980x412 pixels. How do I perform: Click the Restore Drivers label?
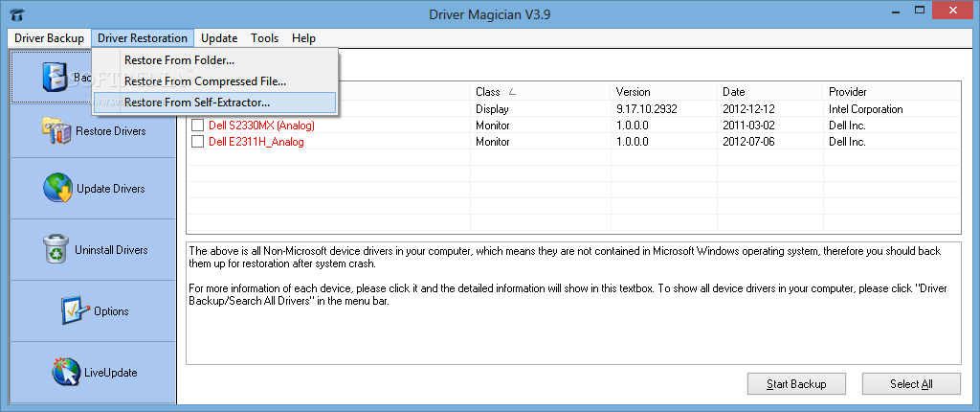[x=111, y=131]
